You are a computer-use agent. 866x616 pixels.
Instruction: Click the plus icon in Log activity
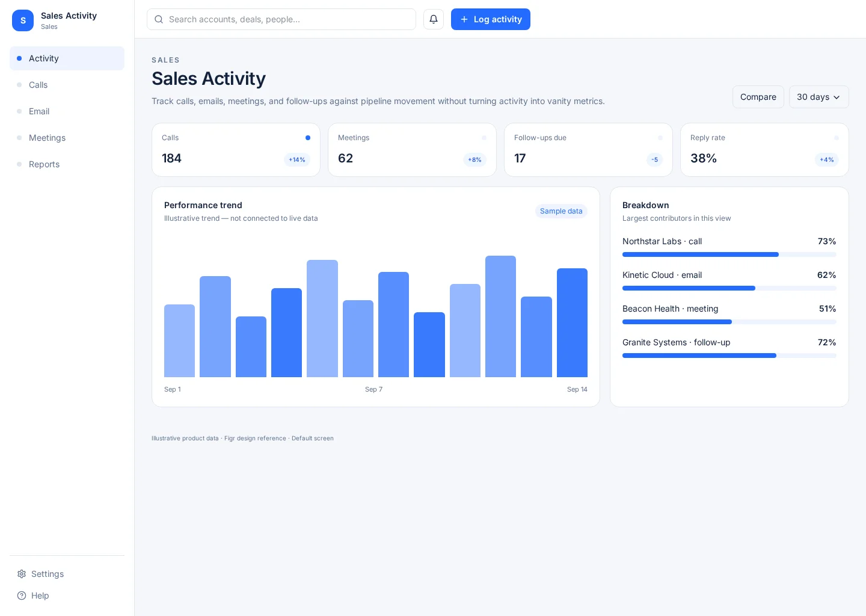(464, 19)
